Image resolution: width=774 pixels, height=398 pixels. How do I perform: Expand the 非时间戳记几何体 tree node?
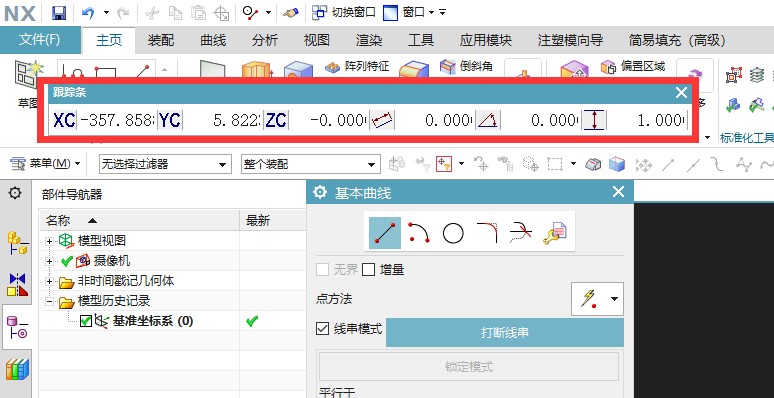(x=49, y=281)
